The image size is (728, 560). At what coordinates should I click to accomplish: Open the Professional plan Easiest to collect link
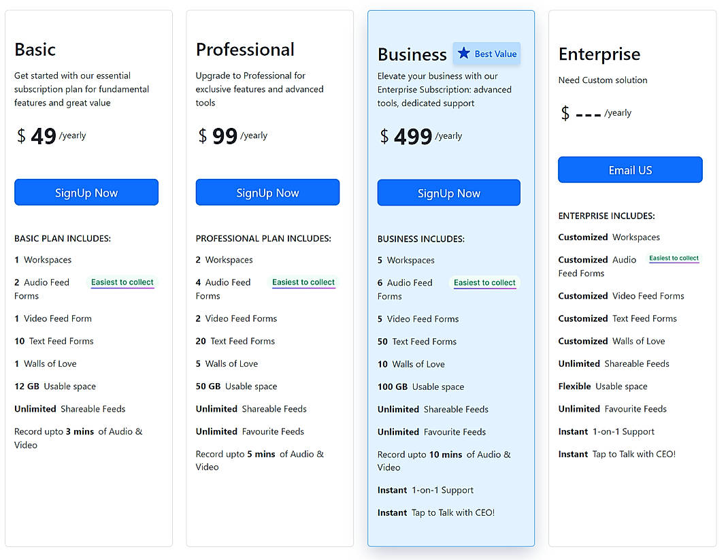point(303,282)
